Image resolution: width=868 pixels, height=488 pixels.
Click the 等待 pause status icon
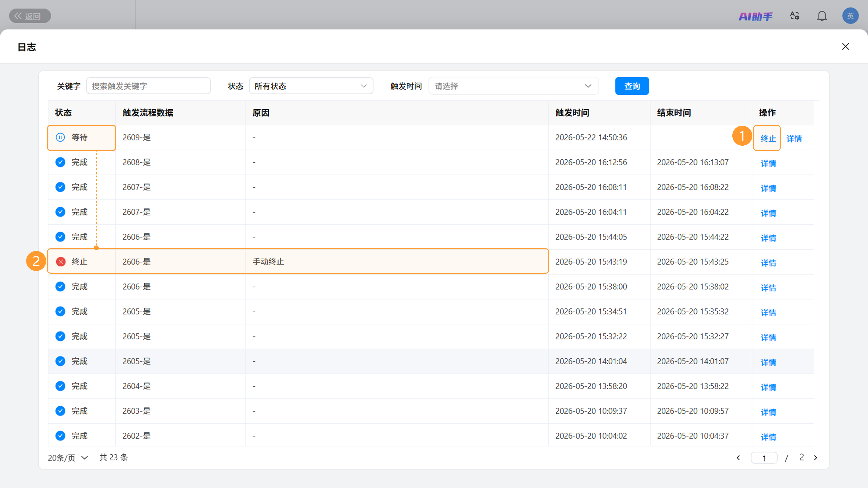pos(60,137)
